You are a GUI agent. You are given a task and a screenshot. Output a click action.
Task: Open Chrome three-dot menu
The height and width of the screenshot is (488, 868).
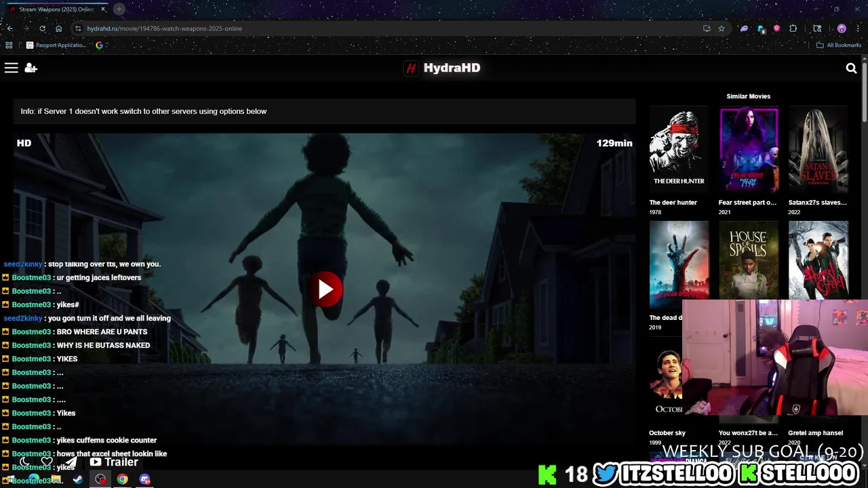pyautogui.click(x=857, y=28)
